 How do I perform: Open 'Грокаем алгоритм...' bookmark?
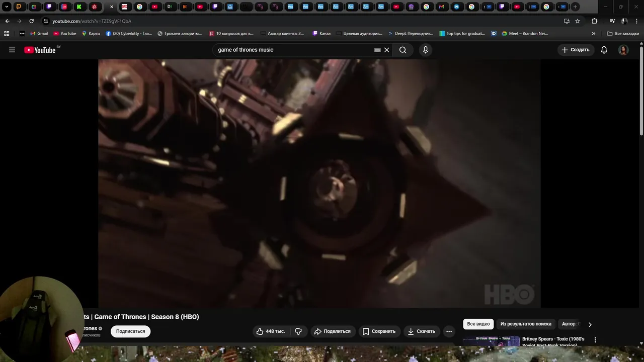click(180, 34)
